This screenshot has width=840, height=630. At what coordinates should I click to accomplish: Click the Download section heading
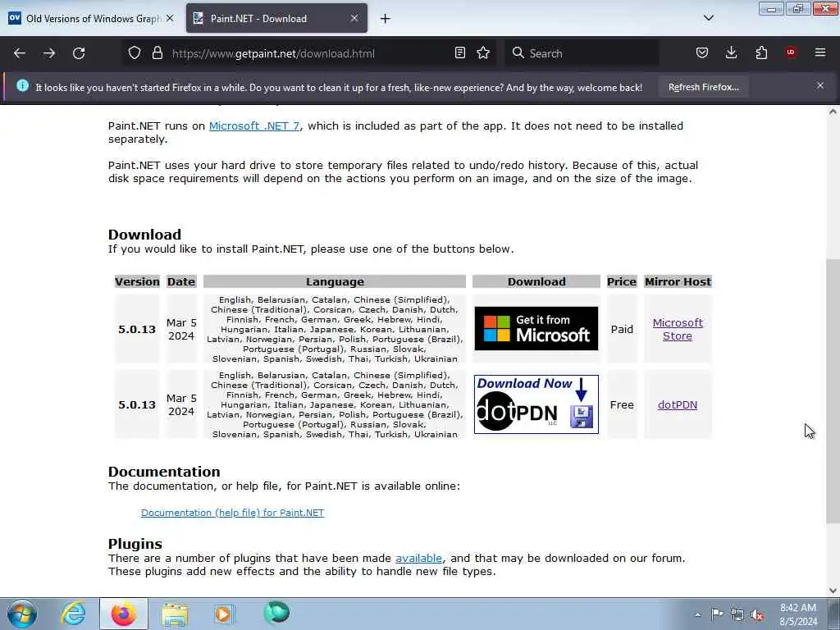pos(144,235)
